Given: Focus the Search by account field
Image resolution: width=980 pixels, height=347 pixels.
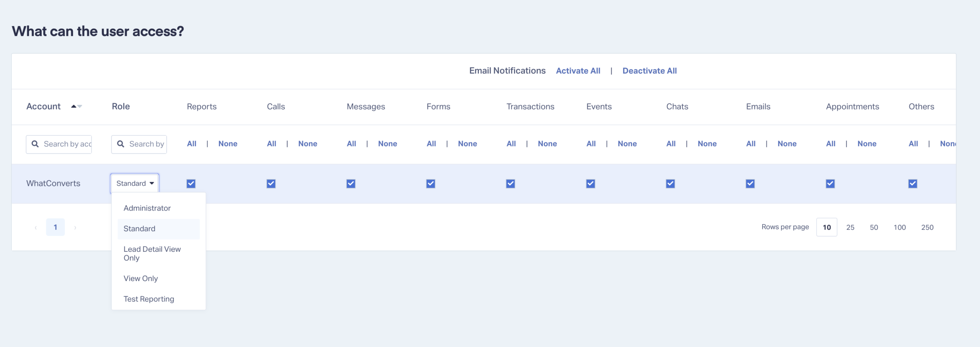Looking at the screenshot, I should coord(59,144).
